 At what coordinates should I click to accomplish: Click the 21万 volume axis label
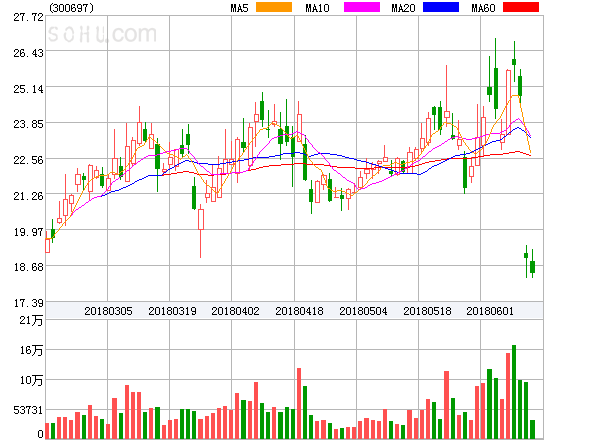31,320
